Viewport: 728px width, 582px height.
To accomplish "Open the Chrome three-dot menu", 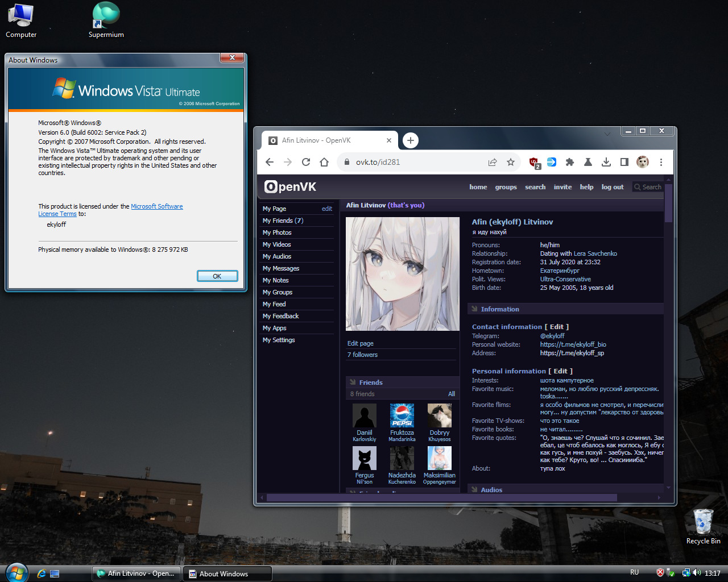I will [661, 162].
